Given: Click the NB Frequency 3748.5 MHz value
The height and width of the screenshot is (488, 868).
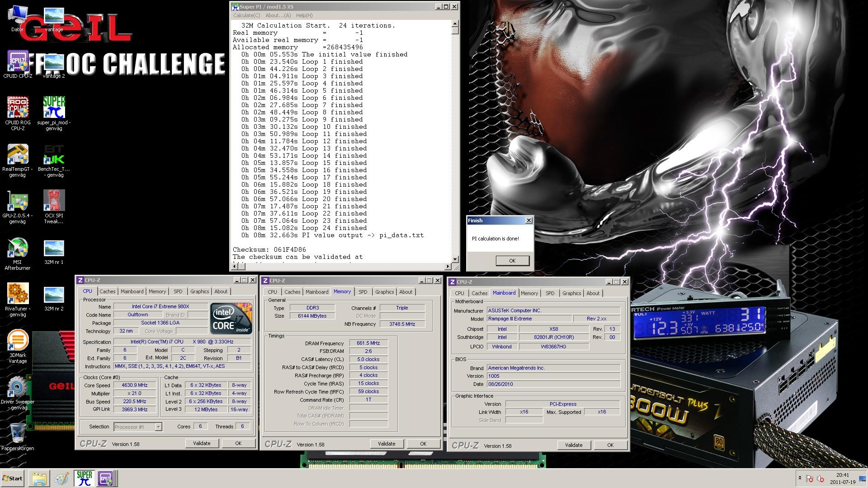Looking at the screenshot, I should coord(402,324).
